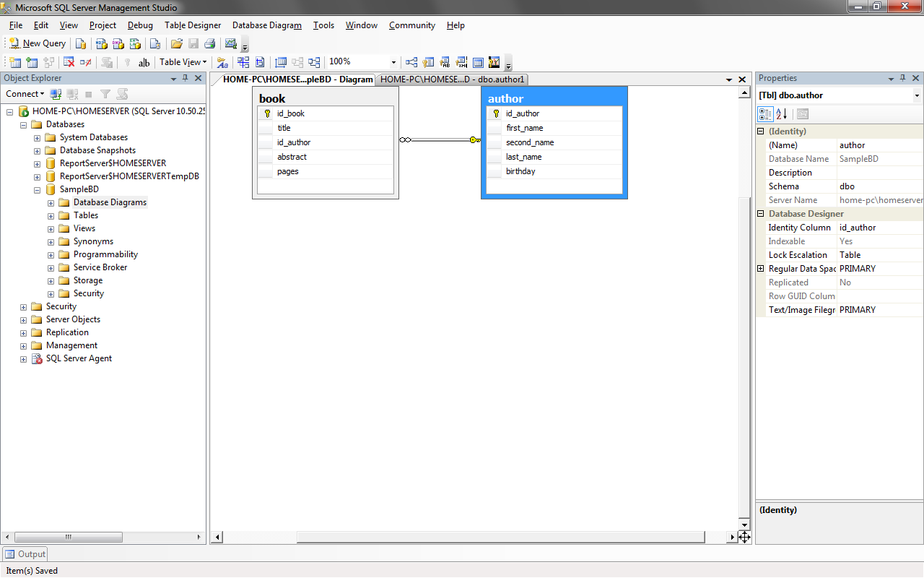This screenshot has height=578, width=924.
Task: Collapse the Database Designer property category
Action: pyautogui.click(x=760, y=214)
